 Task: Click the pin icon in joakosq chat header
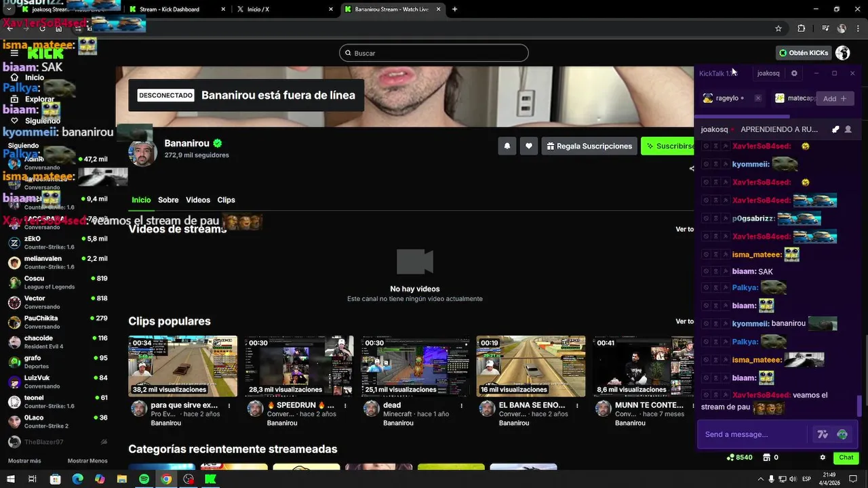(835, 129)
